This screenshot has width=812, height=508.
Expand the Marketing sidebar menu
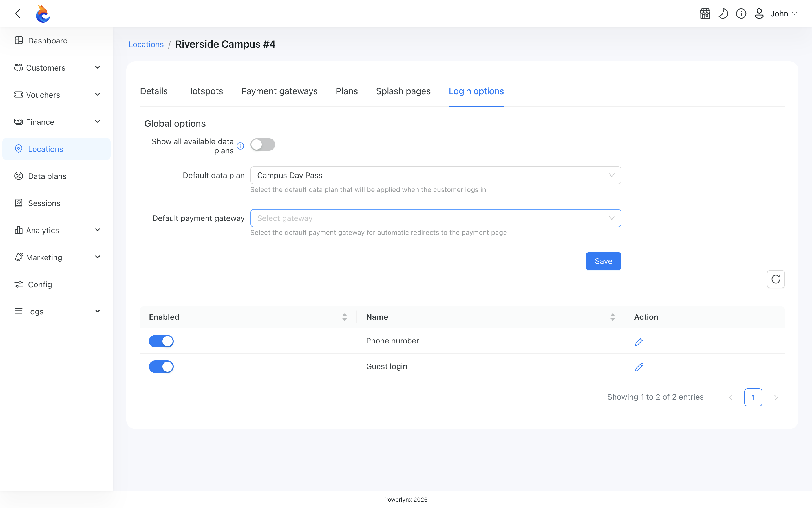tap(56, 257)
